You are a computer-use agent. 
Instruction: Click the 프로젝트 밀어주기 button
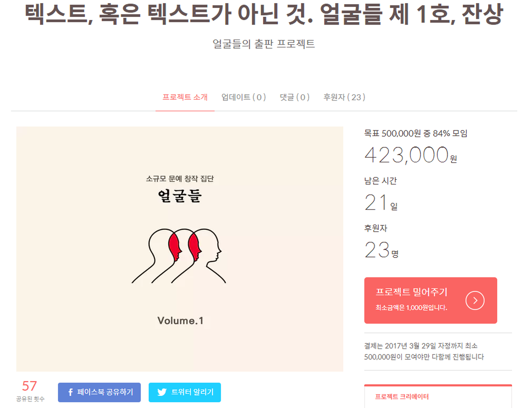pyautogui.click(x=431, y=300)
